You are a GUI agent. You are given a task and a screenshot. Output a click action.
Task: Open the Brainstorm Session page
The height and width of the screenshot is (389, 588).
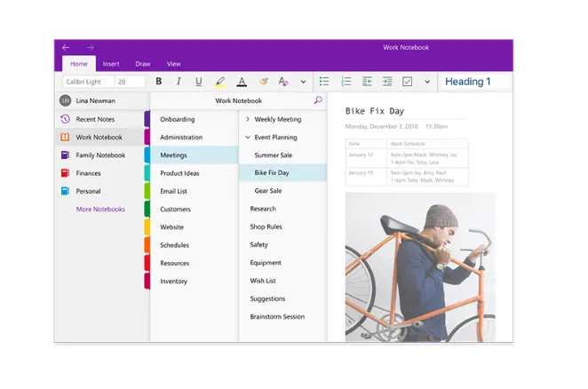pyautogui.click(x=283, y=316)
